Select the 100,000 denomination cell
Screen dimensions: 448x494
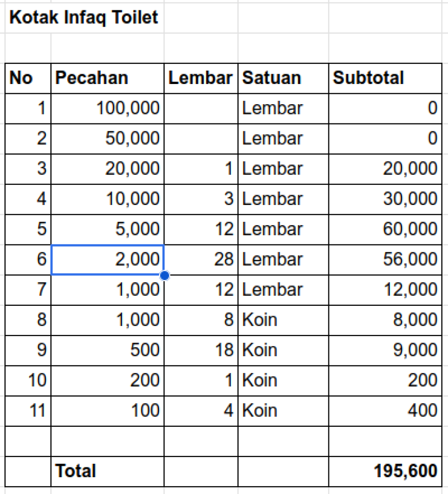click(107, 108)
